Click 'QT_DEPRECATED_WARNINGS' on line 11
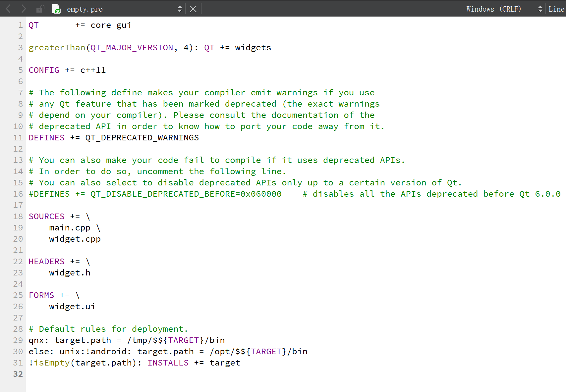The height and width of the screenshot is (392, 566). (x=142, y=138)
